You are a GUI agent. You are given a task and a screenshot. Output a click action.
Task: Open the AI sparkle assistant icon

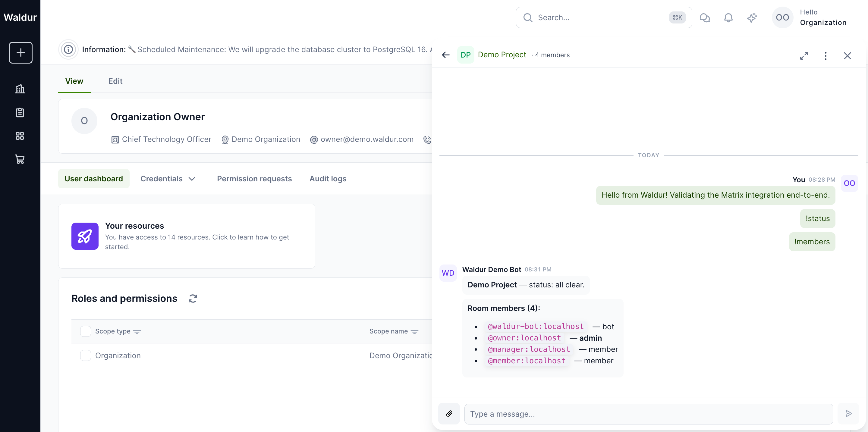[752, 17]
